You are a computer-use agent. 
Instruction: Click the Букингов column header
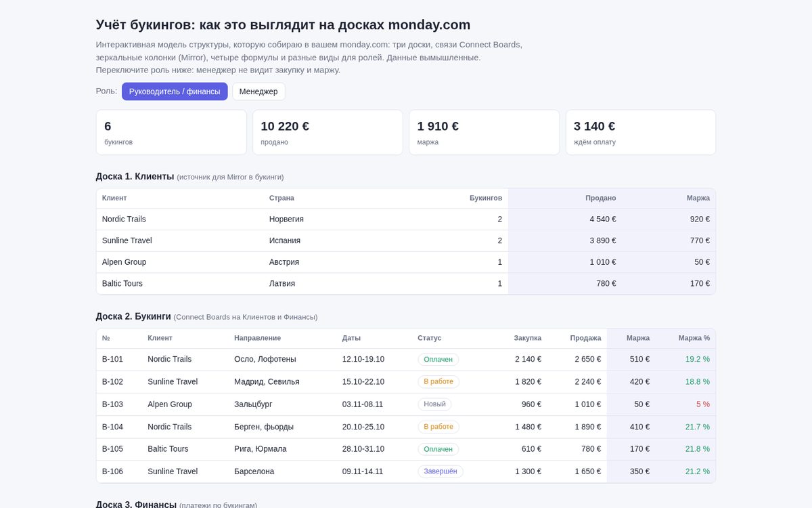[x=486, y=198]
